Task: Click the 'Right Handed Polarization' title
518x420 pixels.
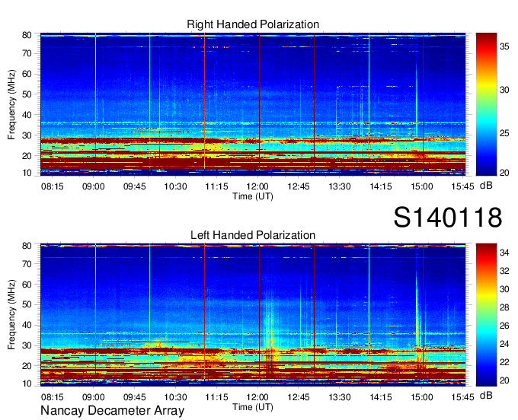Action: click(253, 24)
